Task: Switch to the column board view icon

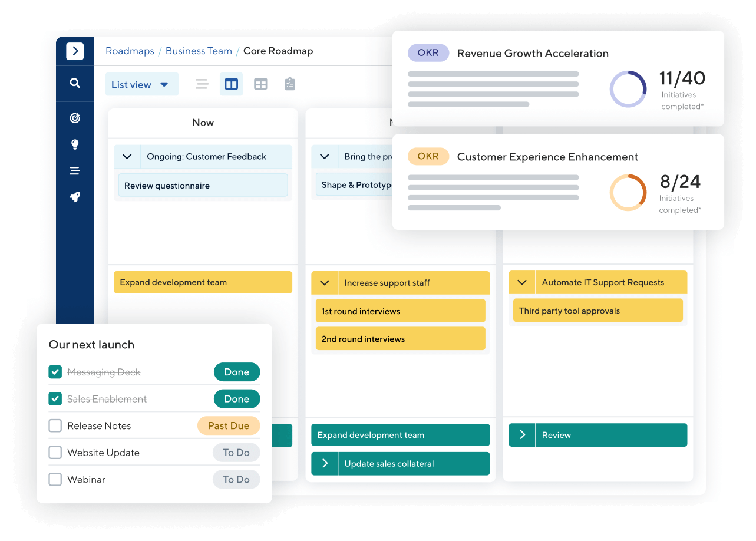Action: tap(232, 84)
